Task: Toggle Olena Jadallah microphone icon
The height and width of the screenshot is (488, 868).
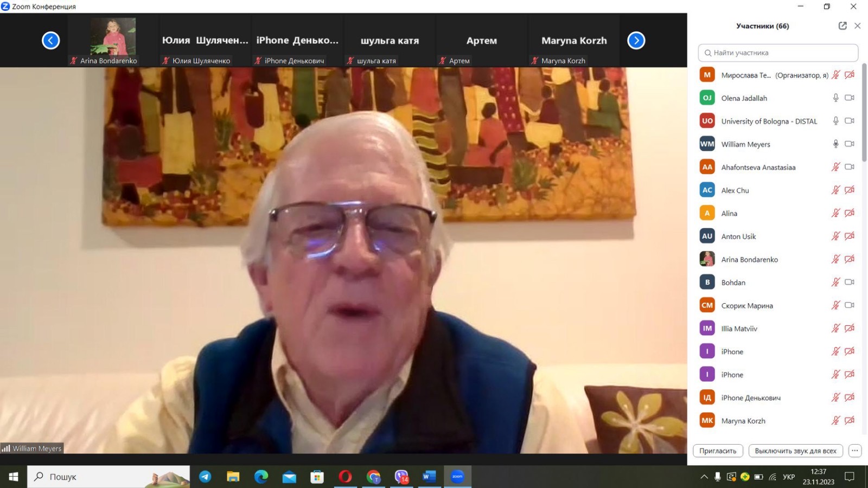Action: [x=836, y=98]
